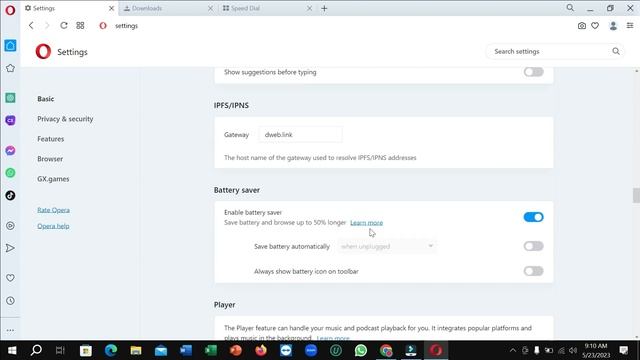This screenshot has height=360, width=640.
Task: Open Player Learn more link
Action: point(333,338)
